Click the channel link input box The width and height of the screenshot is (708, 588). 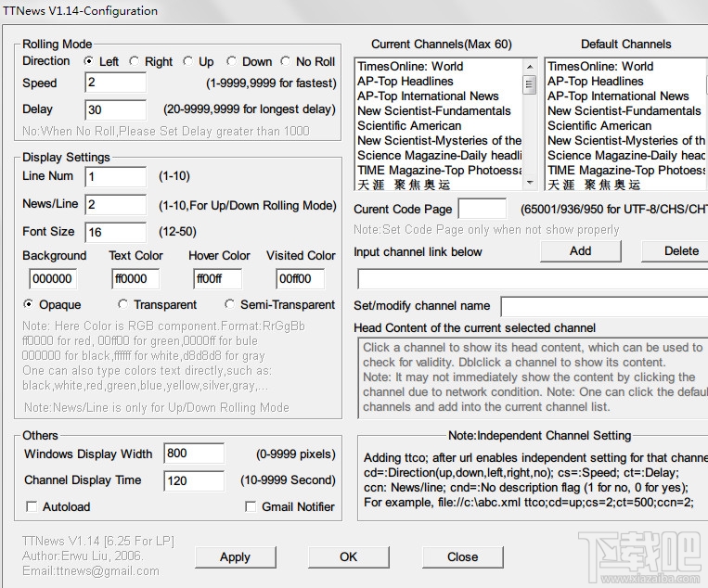click(x=533, y=279)
